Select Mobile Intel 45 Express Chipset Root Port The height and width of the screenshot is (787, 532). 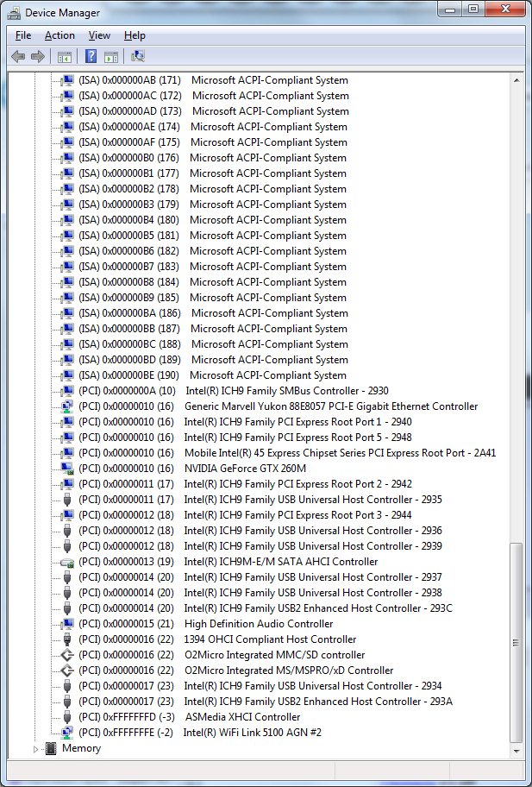tap(287, 453)
